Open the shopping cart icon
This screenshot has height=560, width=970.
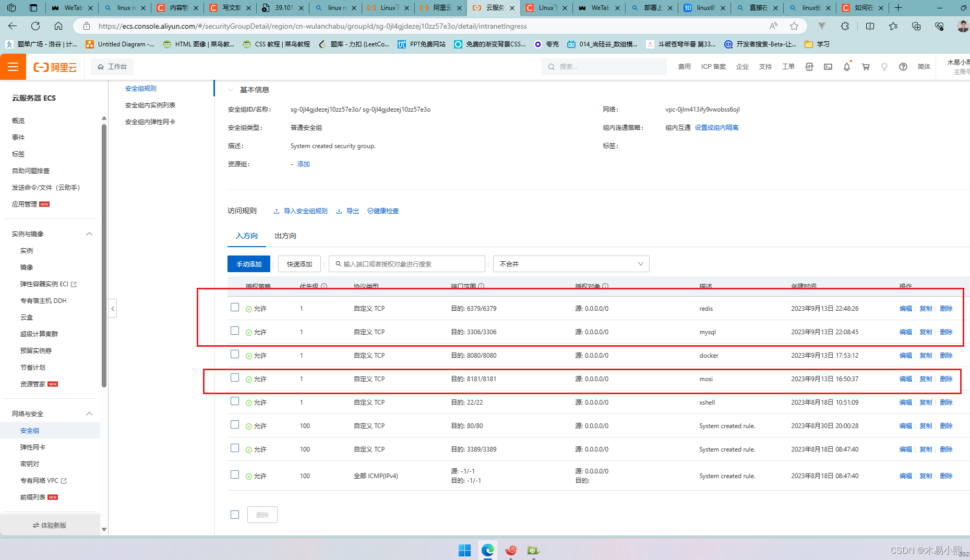[x=866, y=67]
